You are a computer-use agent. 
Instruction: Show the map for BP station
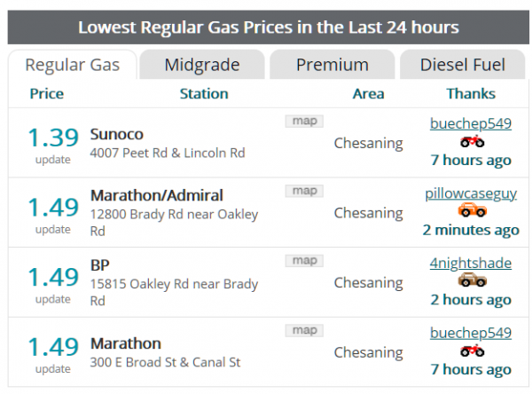304,261
